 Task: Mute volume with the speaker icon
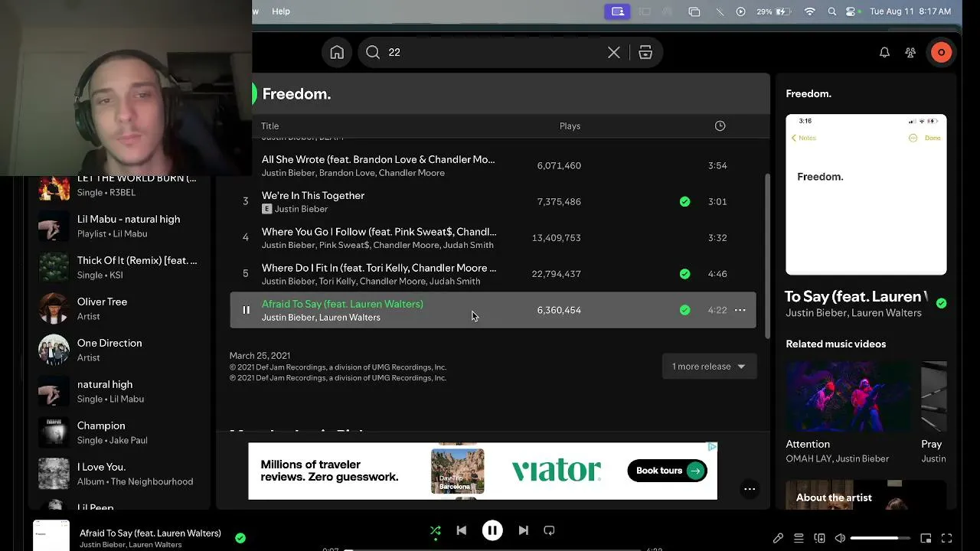pos(840,538)
